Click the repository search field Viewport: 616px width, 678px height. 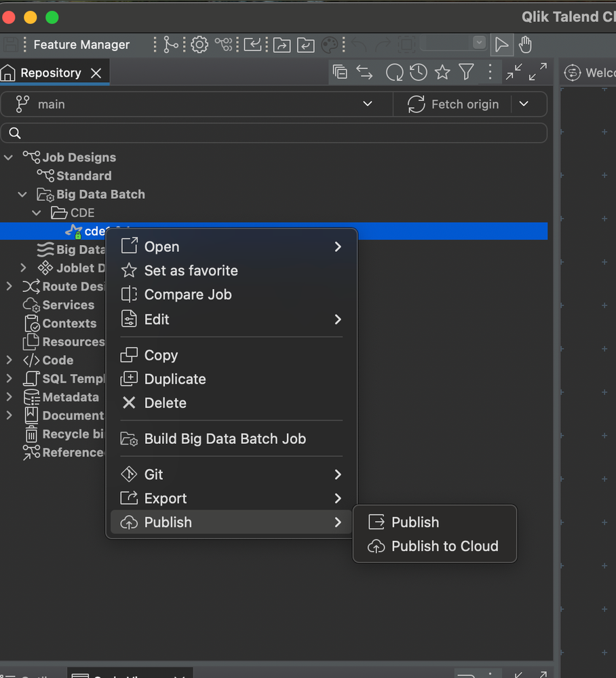click(274, 133)
